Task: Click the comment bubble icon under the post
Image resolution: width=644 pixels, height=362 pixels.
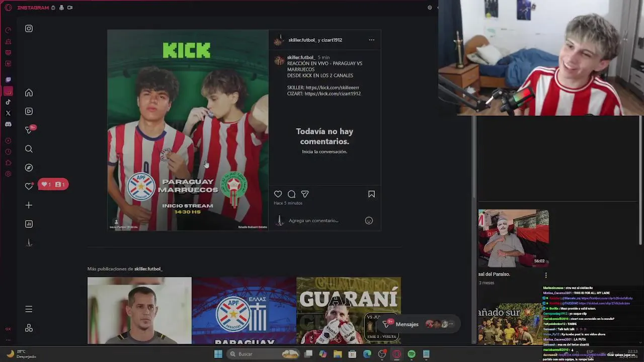Action: click(291, 194)
